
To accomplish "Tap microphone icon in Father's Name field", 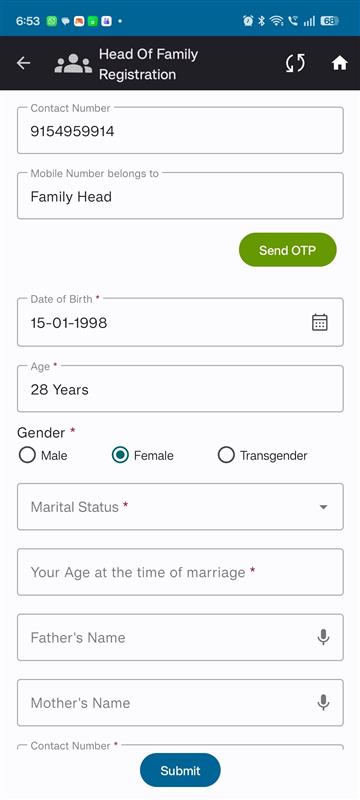I will click(x=323, y=637).
